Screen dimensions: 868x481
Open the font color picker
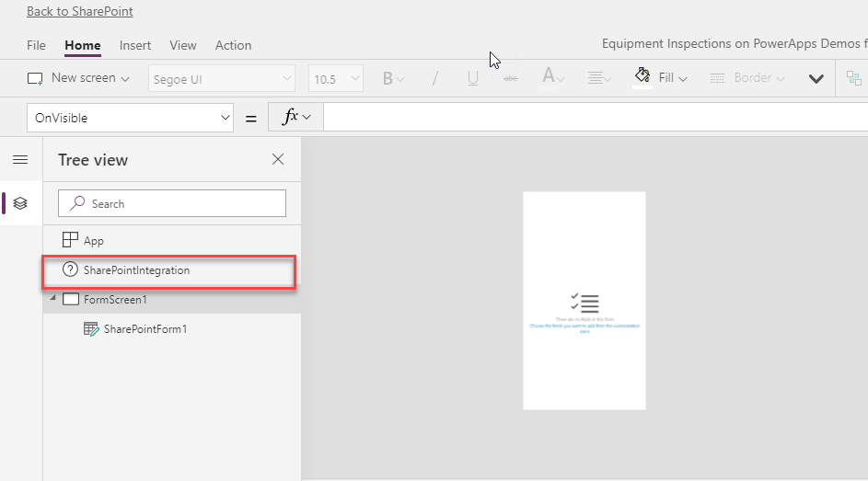552,77
